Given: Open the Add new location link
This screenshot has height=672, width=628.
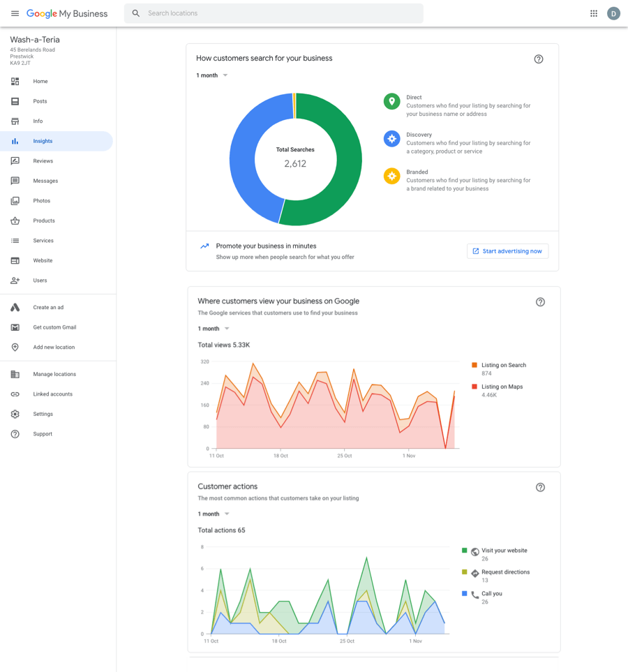Looking at the screenshot, I should point(54,347).
